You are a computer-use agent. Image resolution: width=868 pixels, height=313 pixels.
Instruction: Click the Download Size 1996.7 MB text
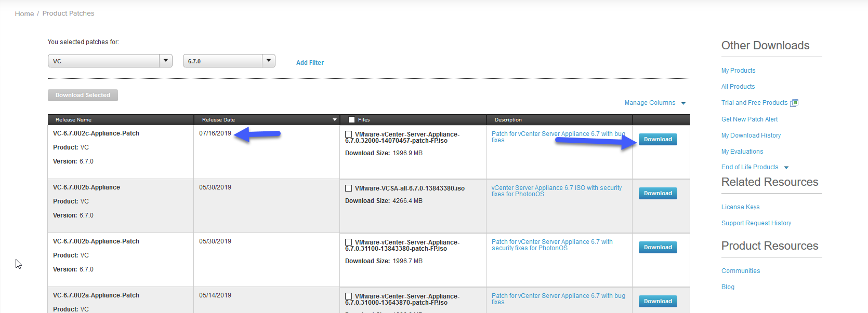(x=384, y=261)
